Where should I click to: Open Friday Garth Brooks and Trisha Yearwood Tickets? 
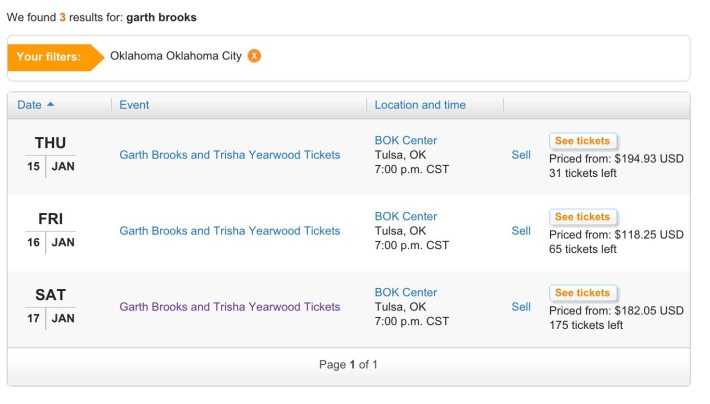coord(230,231)
